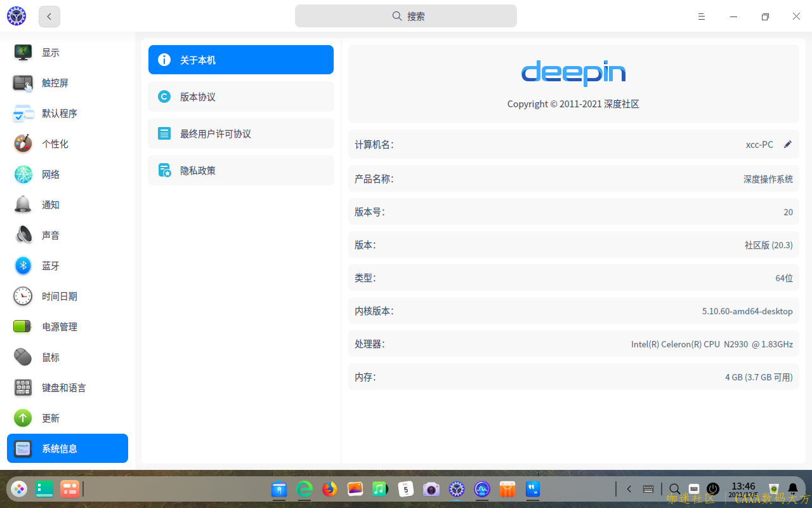Open Notification (通知) settings

point(67,205)
